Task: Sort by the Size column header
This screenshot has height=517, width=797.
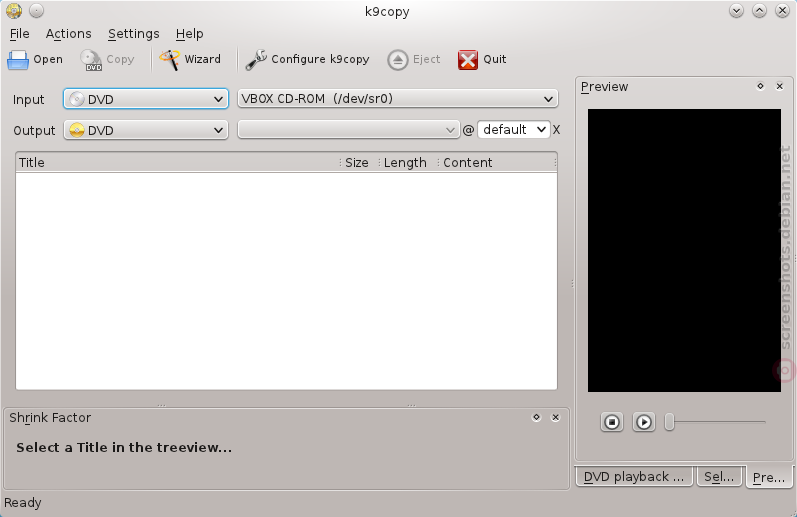Action: (359, 163)
